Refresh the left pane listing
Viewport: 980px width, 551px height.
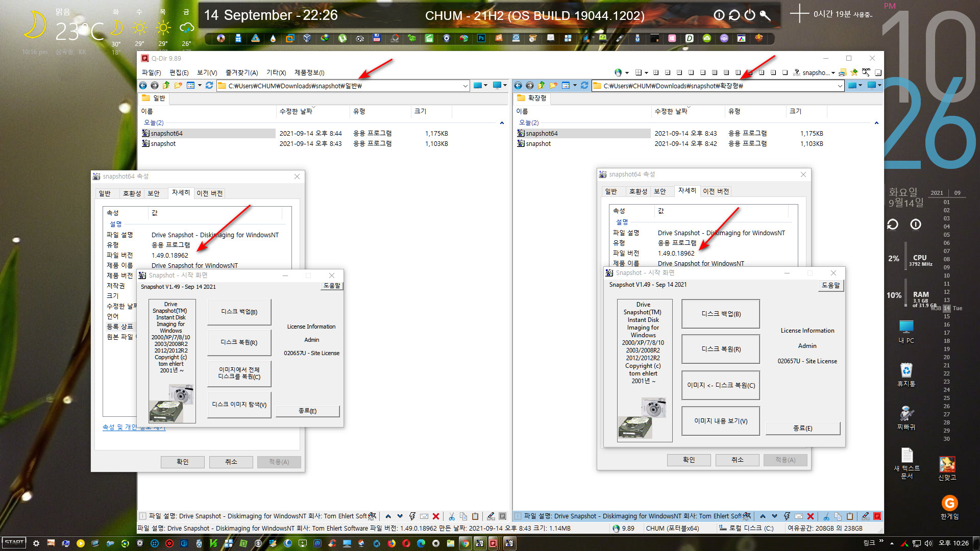coord(209,86)
